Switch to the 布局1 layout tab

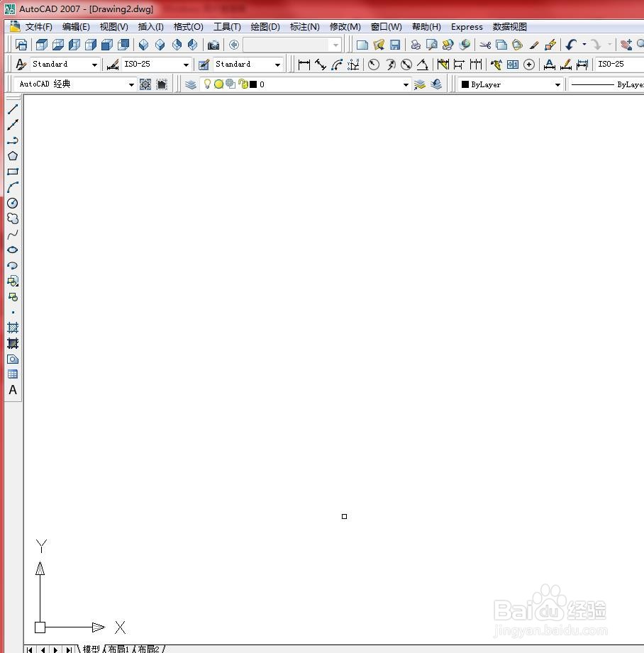pyautogui.click(x=118, y=649)
